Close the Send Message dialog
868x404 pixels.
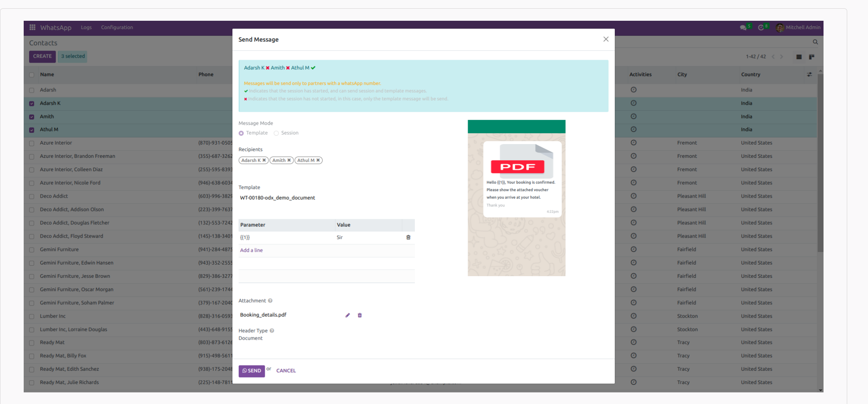point(606,39)
